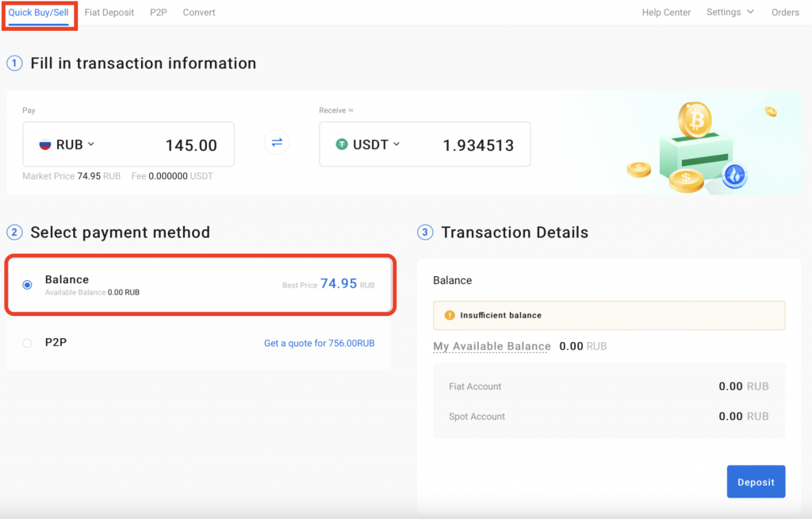Click the Russian flag icon

(46, 144)
